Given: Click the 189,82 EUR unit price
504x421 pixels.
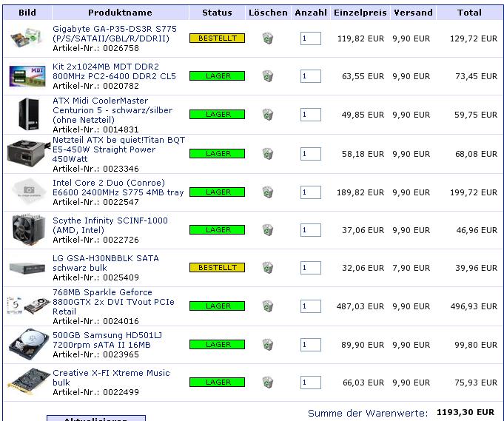Looking at the screenshot, I should pos(360,192).
